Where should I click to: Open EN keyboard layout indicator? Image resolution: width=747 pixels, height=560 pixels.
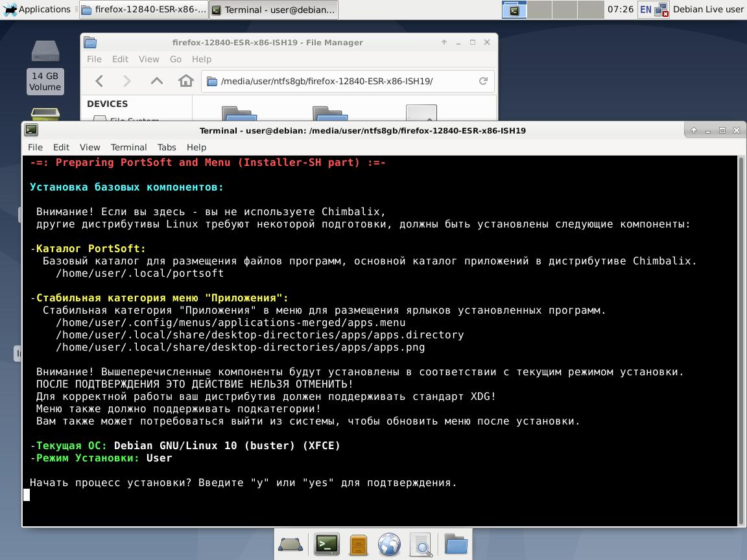click(646, 10)
